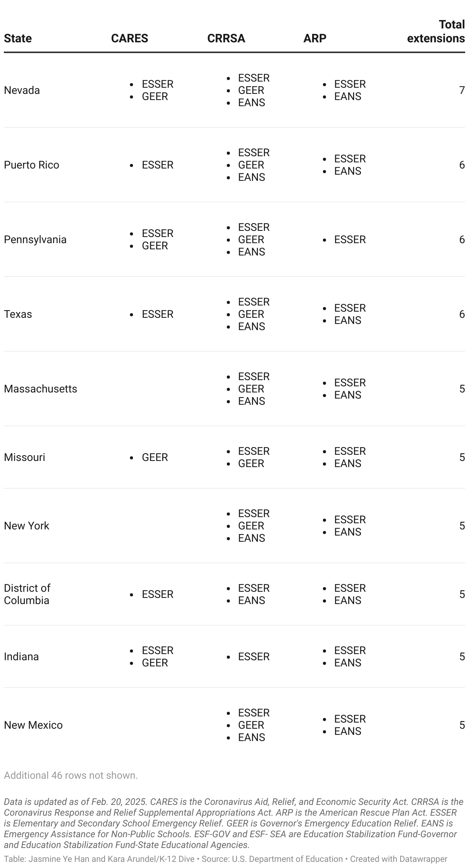
Task: Select the Puerto Rico state name
Action: click(32, 165)
